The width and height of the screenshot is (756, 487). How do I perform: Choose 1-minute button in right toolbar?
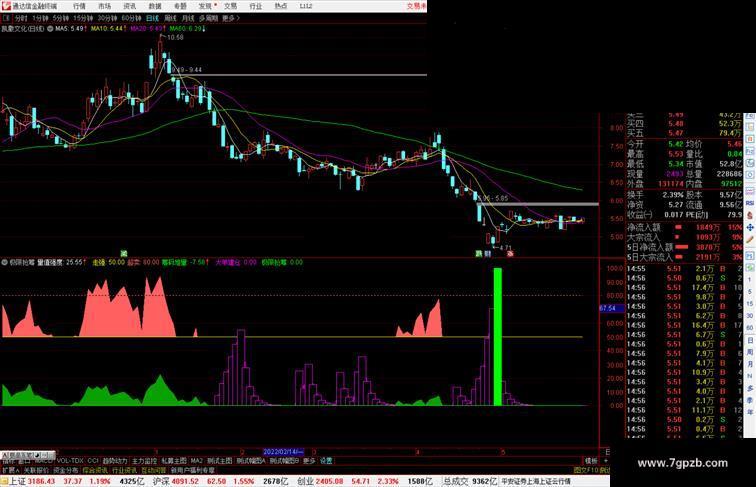click(x=750, y=280)
